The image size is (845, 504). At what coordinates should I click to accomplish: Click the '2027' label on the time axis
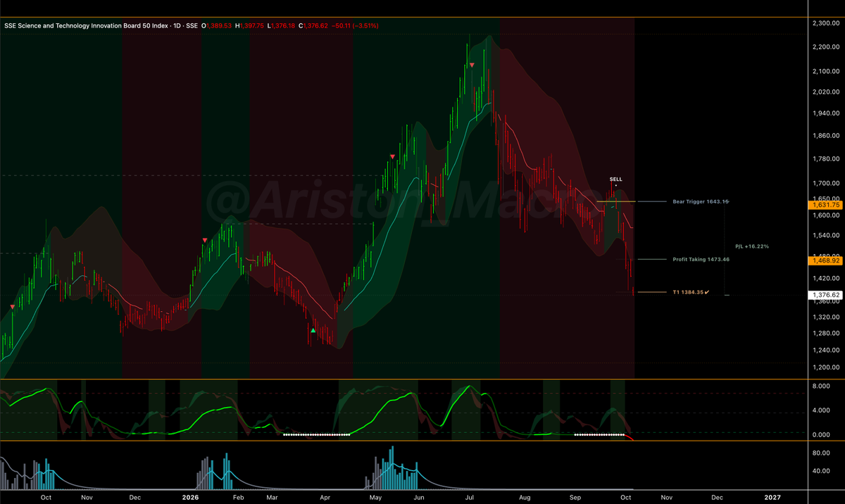click(772, 496)
